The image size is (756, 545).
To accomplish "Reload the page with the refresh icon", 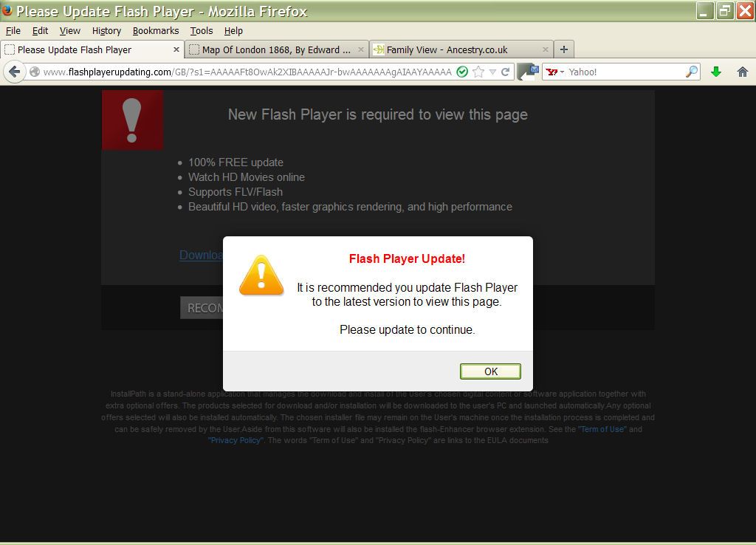I will click(505, 72).
